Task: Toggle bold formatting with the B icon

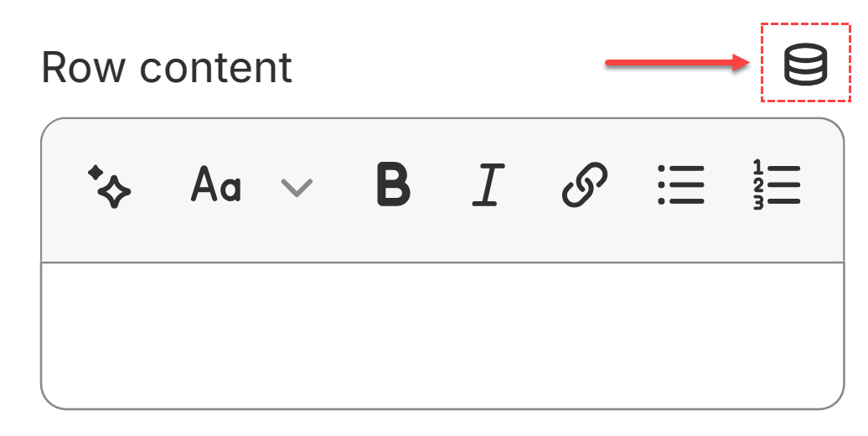Action: coord(394,184)
